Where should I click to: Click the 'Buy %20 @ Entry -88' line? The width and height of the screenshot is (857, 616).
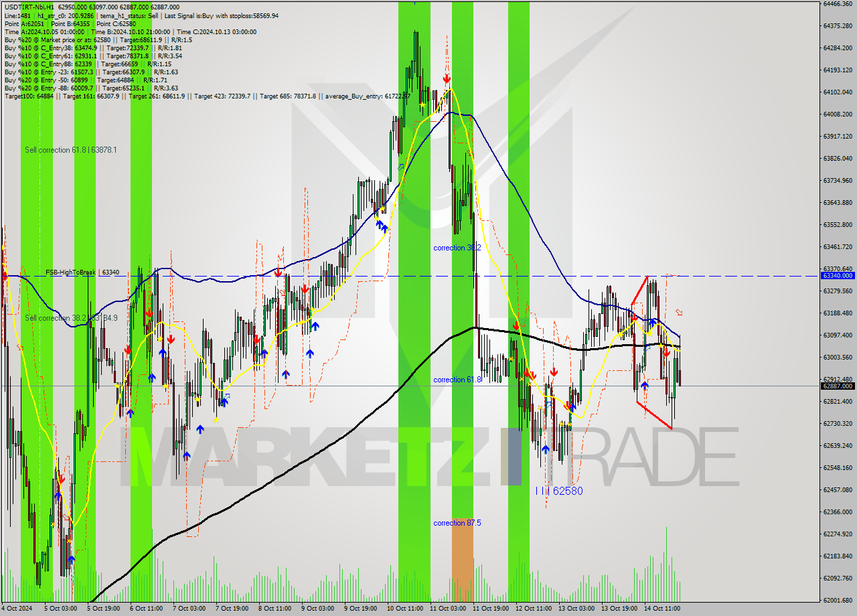pyautogui.click(x=91, y=88)
